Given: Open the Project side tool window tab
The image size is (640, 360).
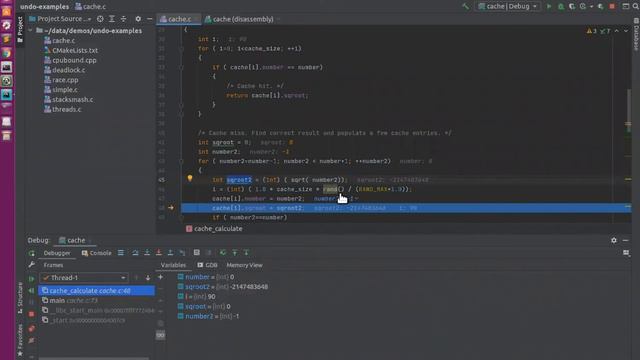Looking at the screenshot, I should tap(20, 31).
